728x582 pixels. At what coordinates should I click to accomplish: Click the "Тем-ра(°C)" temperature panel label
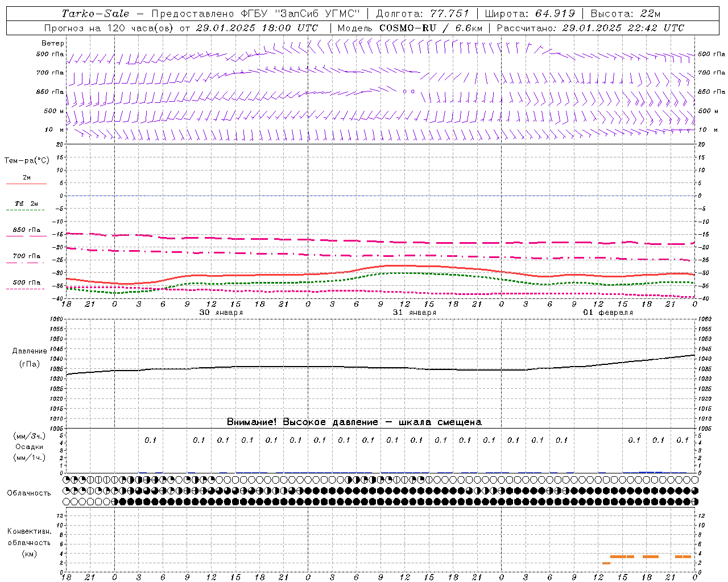click(27, 160)
